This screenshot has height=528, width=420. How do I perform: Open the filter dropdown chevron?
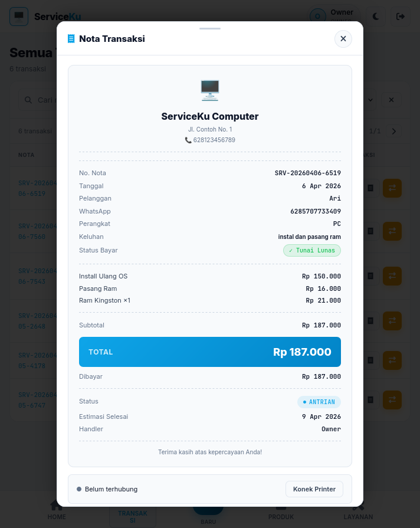(370, 100)
